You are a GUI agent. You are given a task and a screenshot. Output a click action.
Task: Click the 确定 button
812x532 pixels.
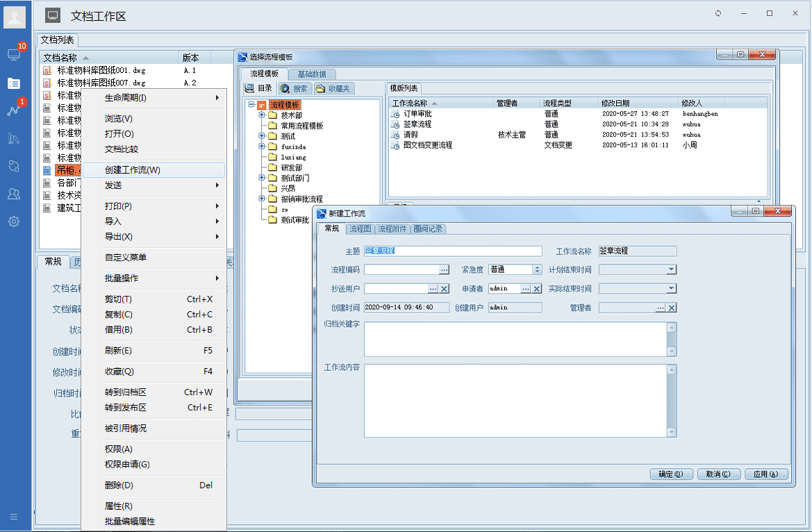671,474
